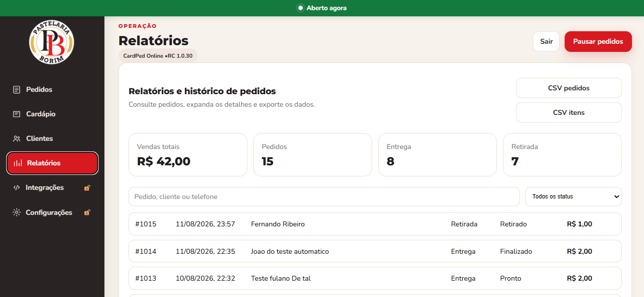Click the Sair button
The image size is (644, 297).
546,41
